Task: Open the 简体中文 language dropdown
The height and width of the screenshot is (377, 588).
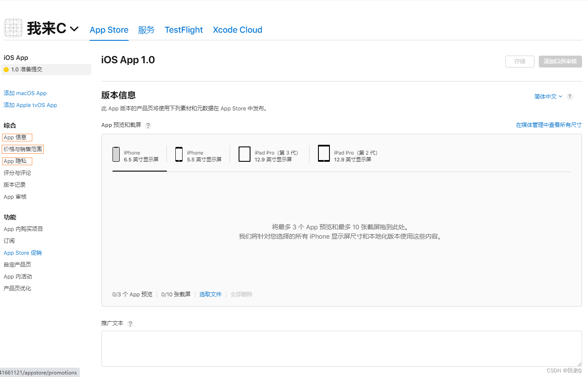Action: coord(548,96)
